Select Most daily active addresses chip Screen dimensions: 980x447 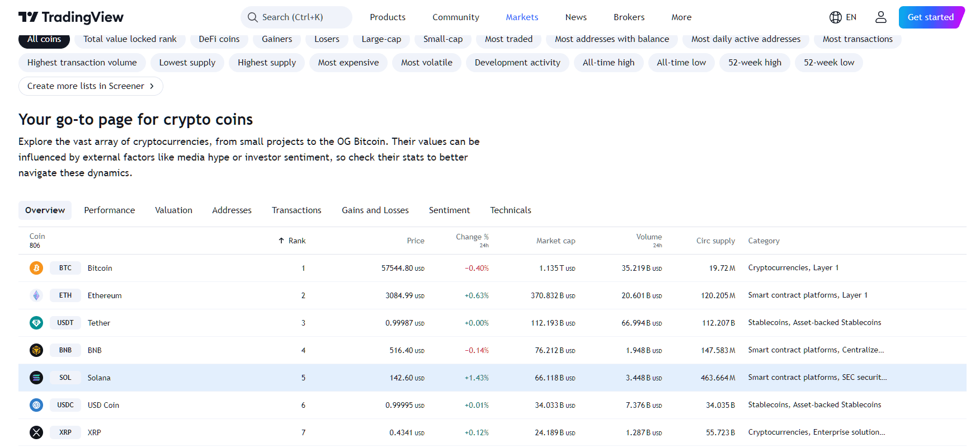pos(746,39)
